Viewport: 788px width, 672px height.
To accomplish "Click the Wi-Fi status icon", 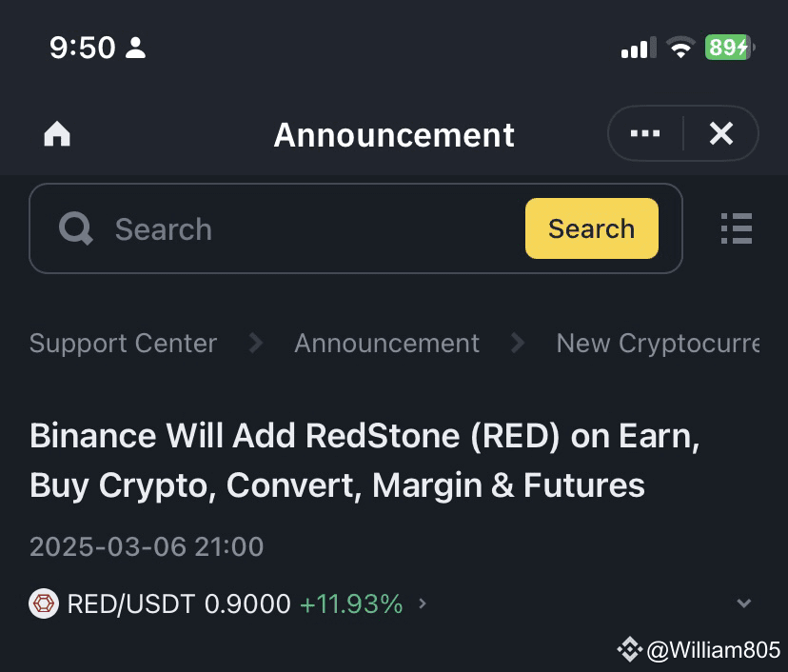I will point(680,47).
